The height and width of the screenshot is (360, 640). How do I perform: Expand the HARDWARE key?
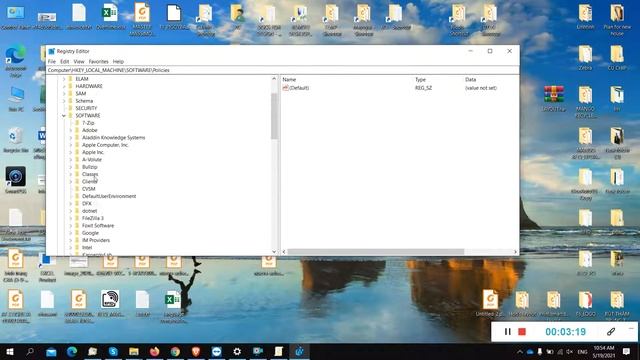point(64,86)
